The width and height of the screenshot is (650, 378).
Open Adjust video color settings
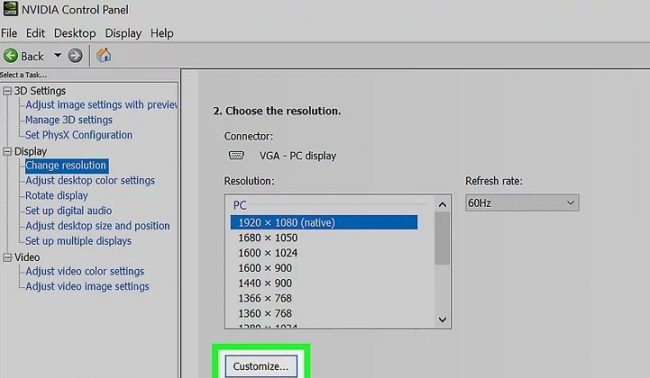pyautogui.click(x=85, y=271)
